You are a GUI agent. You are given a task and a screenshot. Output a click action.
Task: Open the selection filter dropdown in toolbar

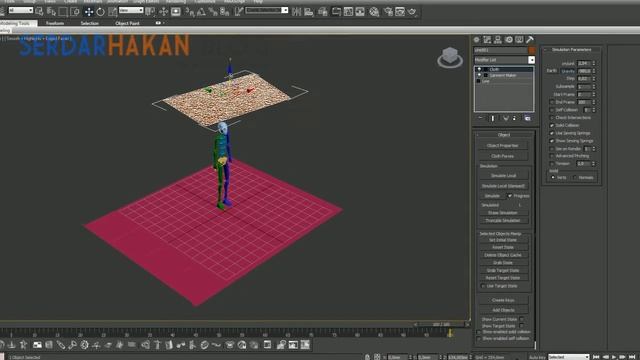tap(20, 10)
